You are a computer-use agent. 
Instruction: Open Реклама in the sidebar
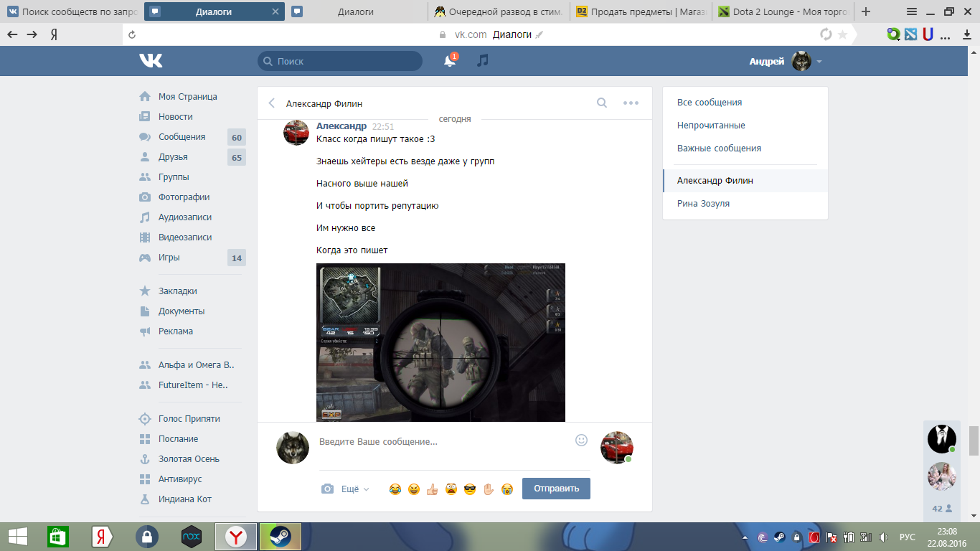176,331
